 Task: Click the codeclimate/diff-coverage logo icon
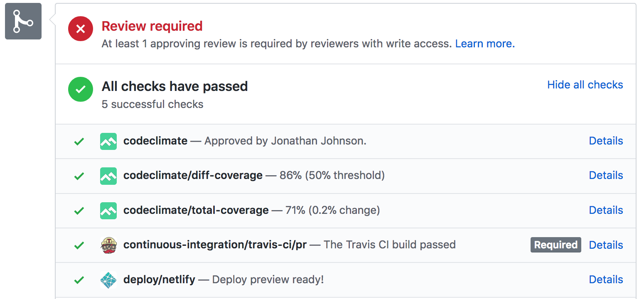tap(108, 176)
